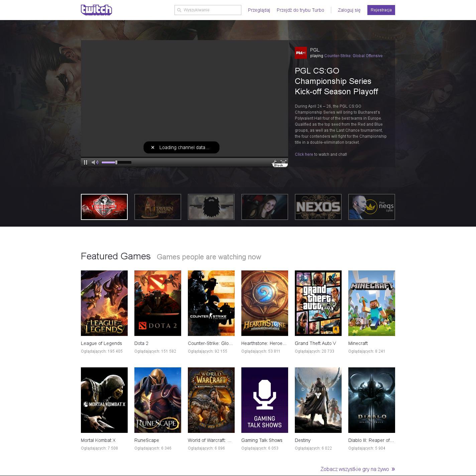Open the Minecraft game cover

coord(372,303)
